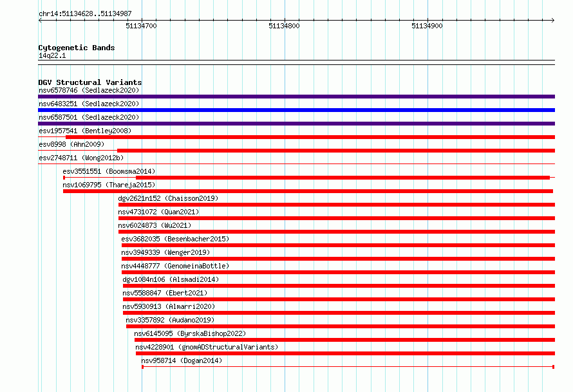Click the red bar under nsv4731072 (Quan2021)
Screen dimensions: 573x392
coord(337,218)
